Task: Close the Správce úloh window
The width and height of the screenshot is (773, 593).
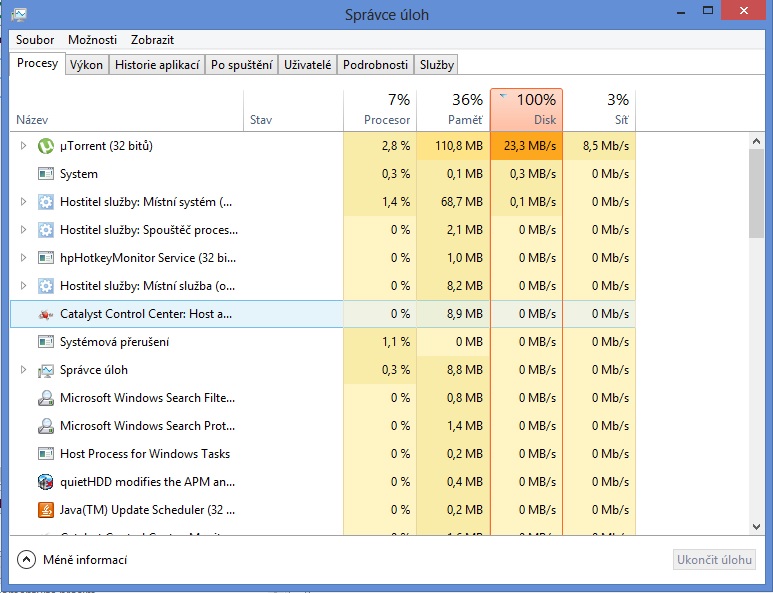Action: coord(744,10)
